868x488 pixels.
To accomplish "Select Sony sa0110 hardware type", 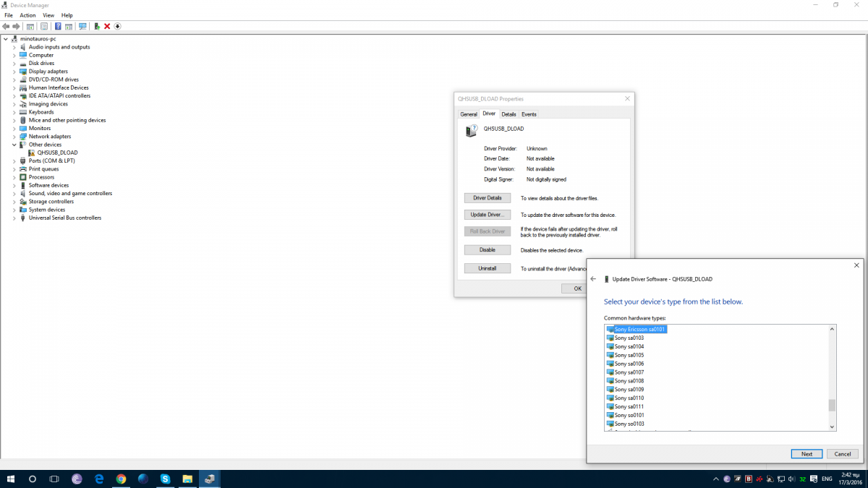I will coord(629,398).
